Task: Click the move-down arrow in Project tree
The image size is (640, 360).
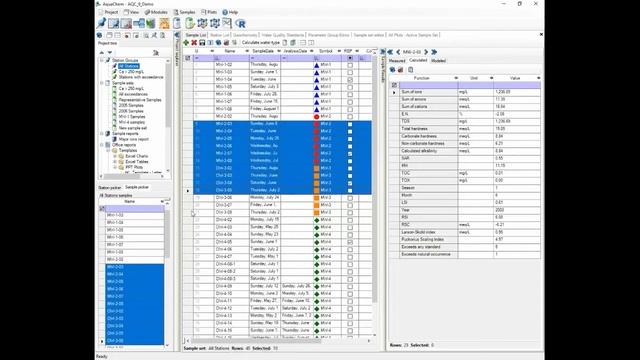Action: point(109,53)
